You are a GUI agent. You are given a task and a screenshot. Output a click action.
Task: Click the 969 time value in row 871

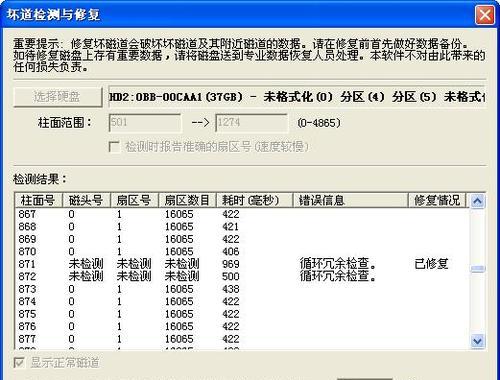(231, 264)
